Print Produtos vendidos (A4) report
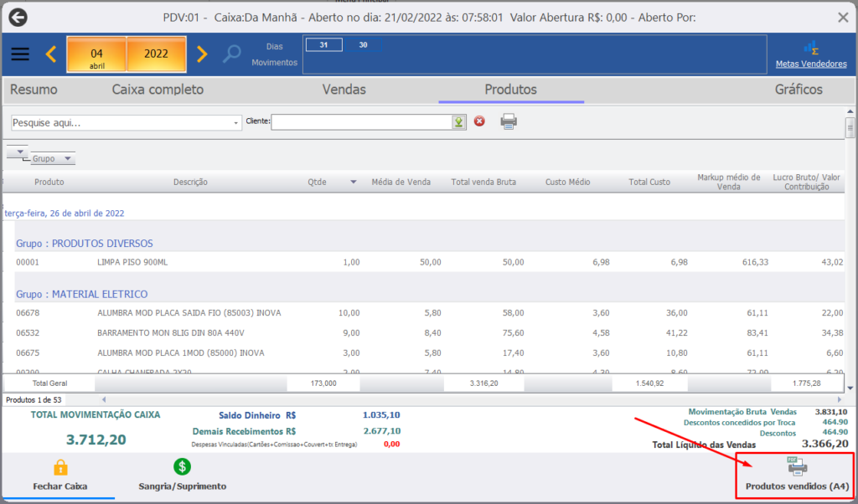Screen dimensions: 858x504 point(798,475)
